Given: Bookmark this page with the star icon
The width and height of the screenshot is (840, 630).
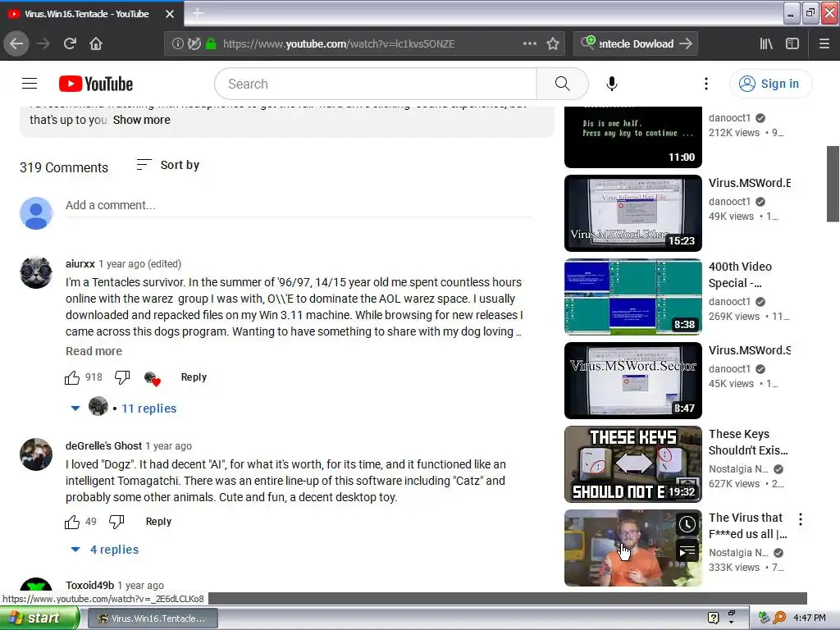Looking at the screenshot, I should click(553, 44).
